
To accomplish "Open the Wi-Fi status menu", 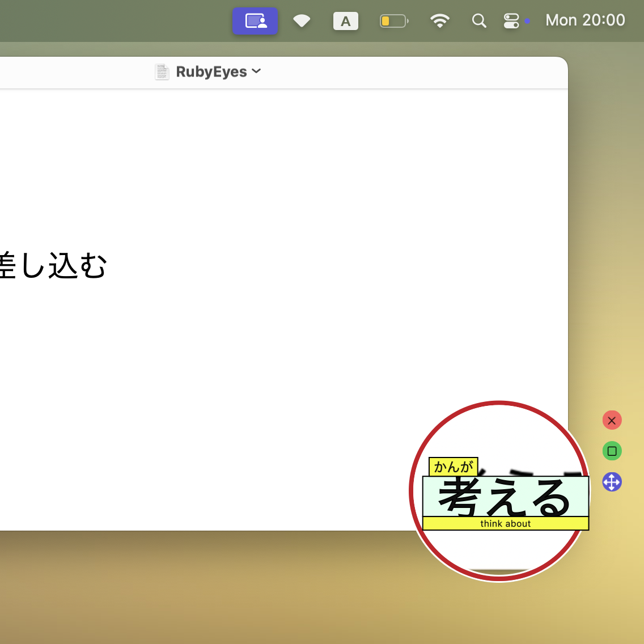I will tap(439, 22).
